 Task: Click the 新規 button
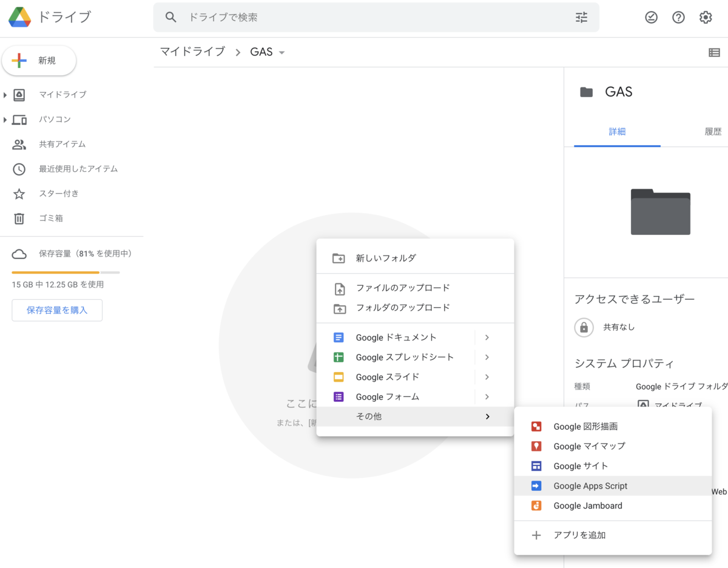39,61
